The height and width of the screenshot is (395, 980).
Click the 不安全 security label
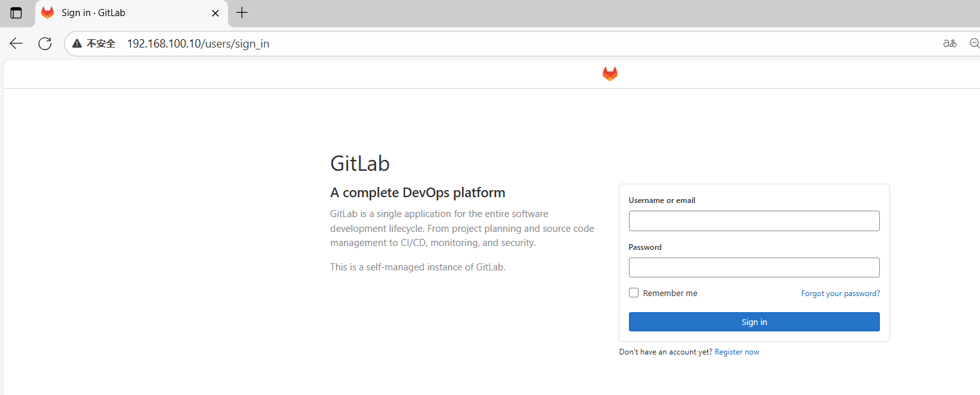101,44
